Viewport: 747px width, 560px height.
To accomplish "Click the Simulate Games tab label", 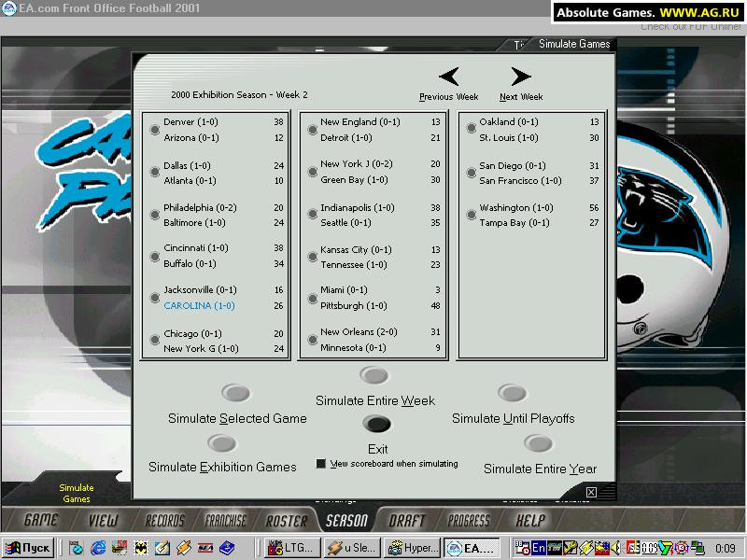I will [574, 44].
